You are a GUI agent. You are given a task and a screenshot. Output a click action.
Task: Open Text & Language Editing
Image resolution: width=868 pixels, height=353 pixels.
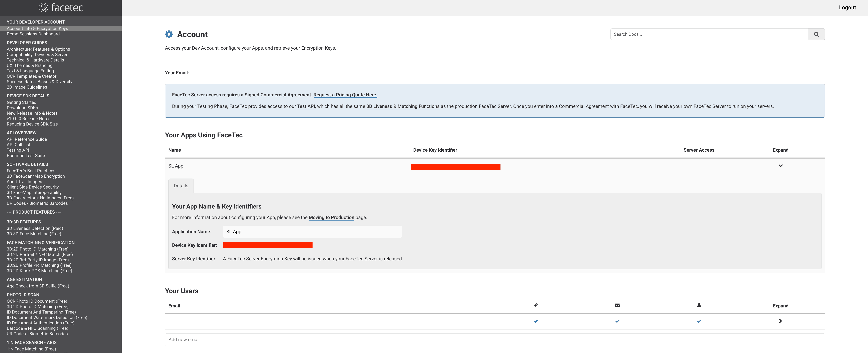30,71
